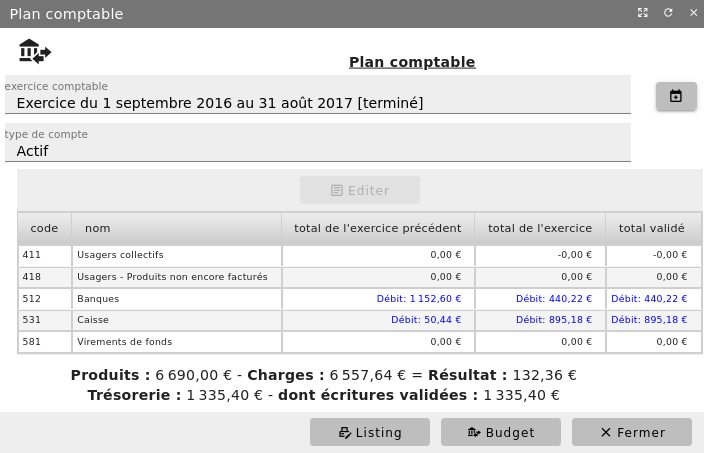Open the exercice comptable dropdown

pyautogui.click(x=318, y=102)
